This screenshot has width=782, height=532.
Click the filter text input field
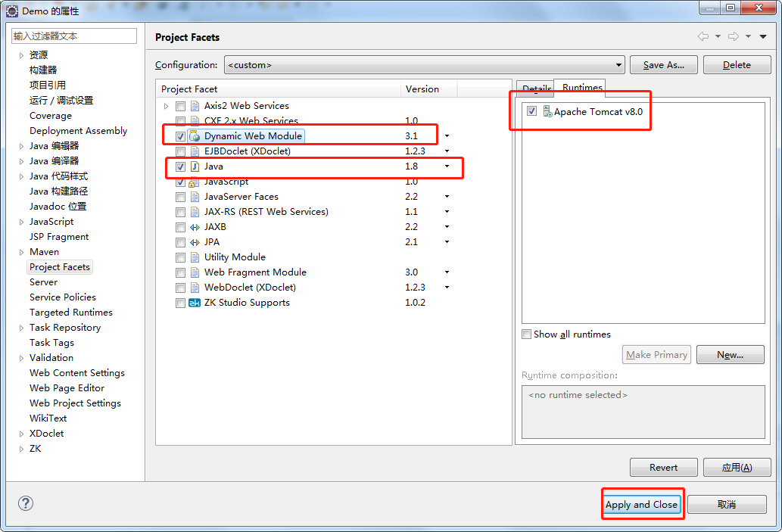74,36
